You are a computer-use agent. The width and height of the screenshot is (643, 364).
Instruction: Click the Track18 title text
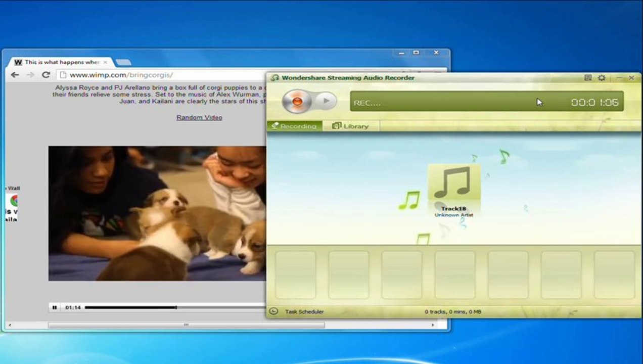(453, 209)
